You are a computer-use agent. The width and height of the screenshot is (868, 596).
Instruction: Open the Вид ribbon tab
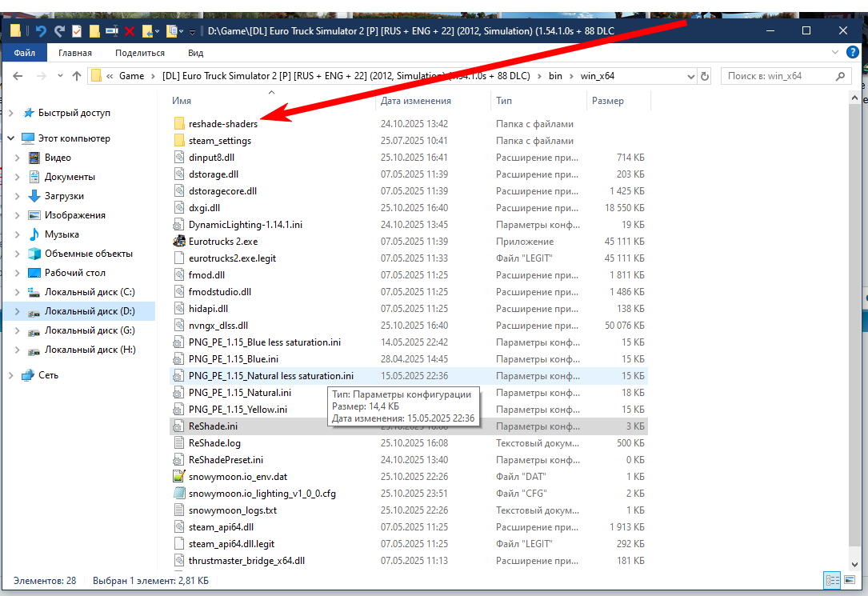[195, 53]
